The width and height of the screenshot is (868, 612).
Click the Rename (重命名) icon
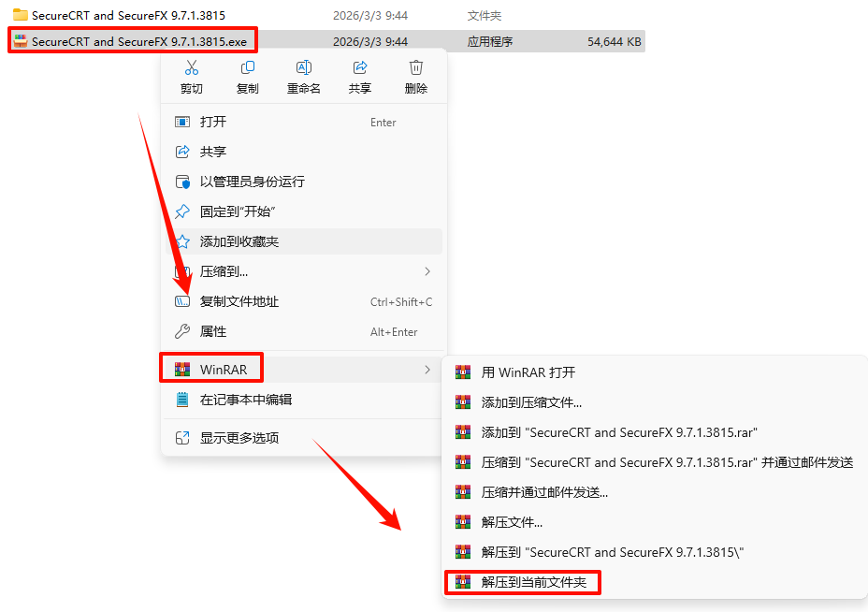click(x=303, y=67)
